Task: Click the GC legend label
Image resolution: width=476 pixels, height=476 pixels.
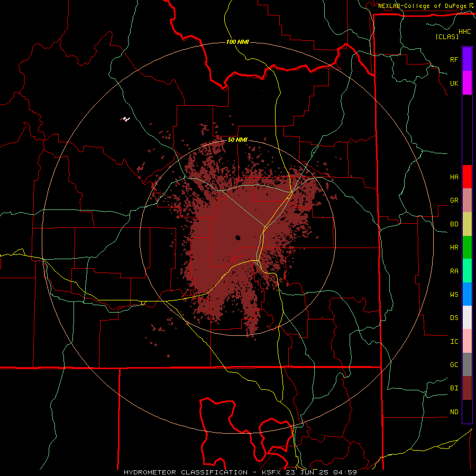Action: pyautogui.click(x=454, y=365)
